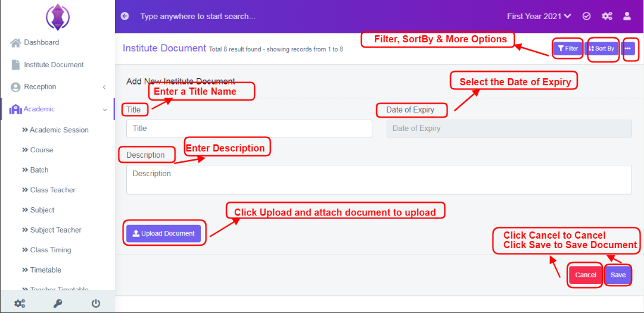
Task: Select Academic in the sidebar
Action: pyautogui.click(x=39, y=109)
